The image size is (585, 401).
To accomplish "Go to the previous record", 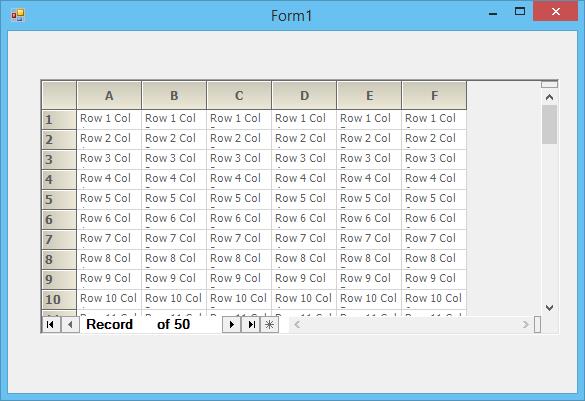I will [70, 325].
